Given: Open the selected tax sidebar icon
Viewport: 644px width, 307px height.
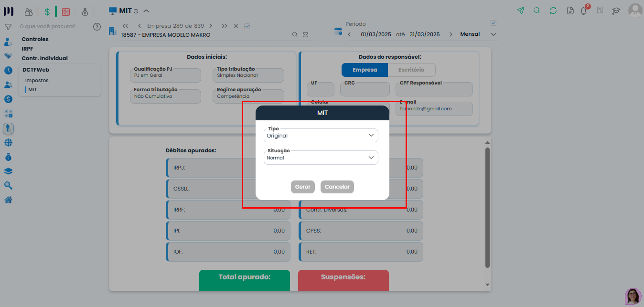Looking at the screenshot, I should (x=8, y=128).
